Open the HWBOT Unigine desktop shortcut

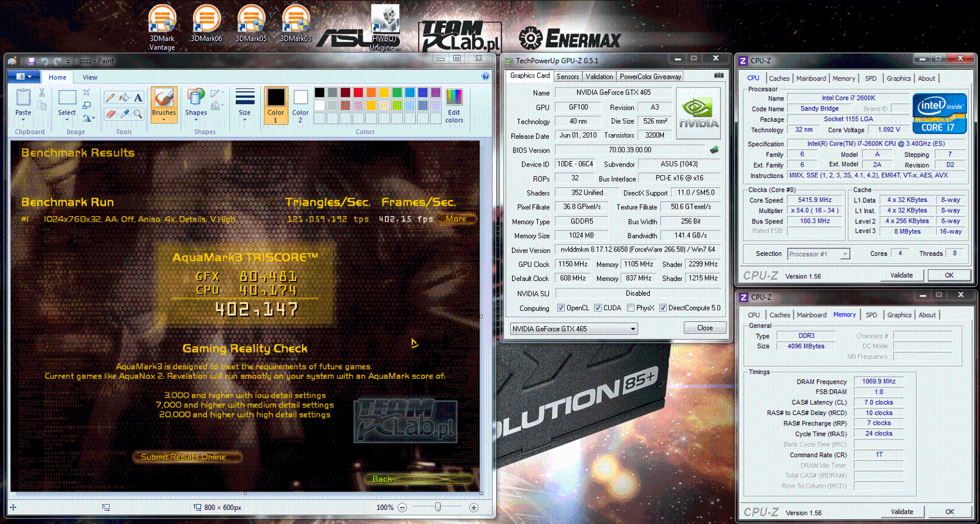point(385,28)
